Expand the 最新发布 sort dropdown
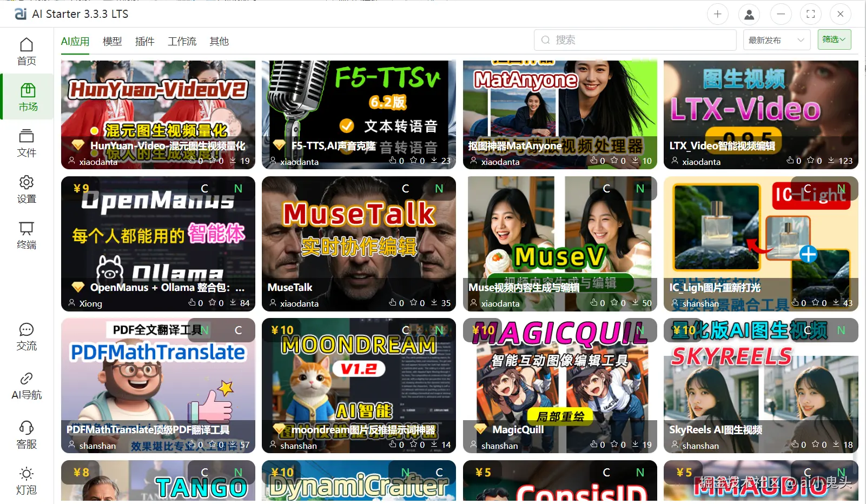This screenshot has width=866, height=504. point(777,40)
